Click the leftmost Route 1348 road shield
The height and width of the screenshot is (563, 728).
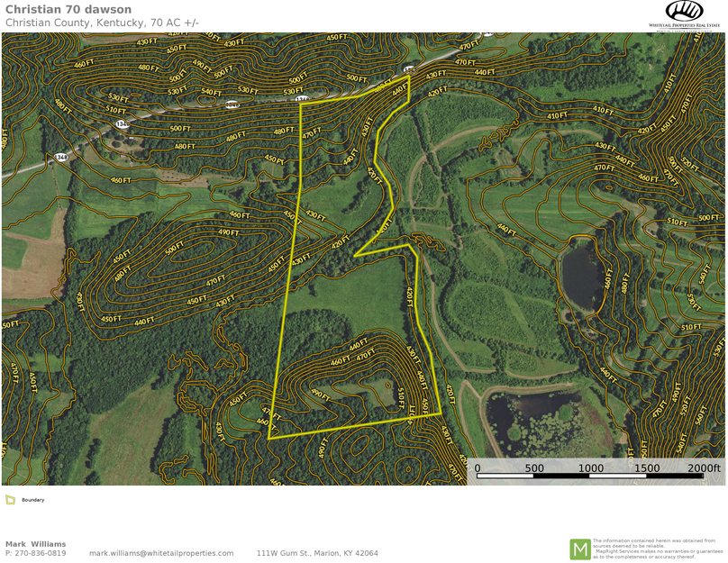(61, 158)
